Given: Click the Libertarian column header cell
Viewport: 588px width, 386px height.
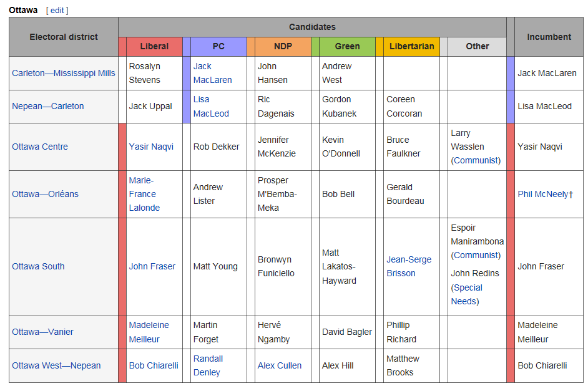Looking at the screenshot, I should (x=411, y=46).
